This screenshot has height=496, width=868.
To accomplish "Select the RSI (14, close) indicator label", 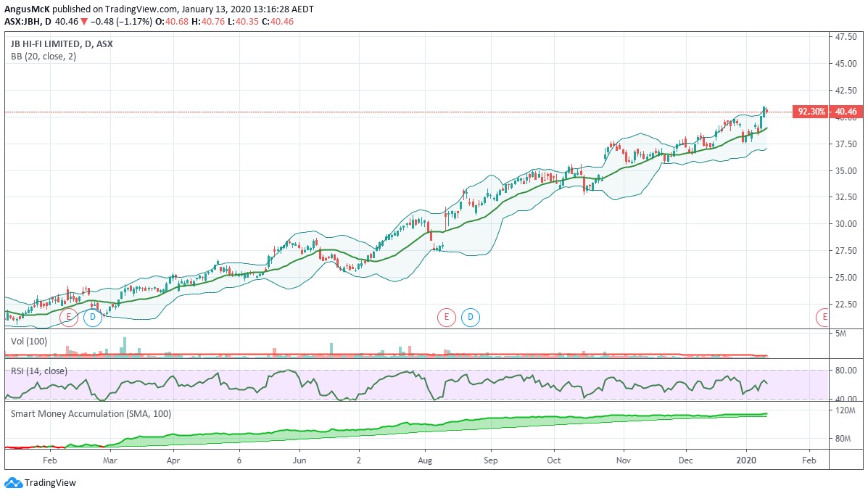I will pos(38,371).
